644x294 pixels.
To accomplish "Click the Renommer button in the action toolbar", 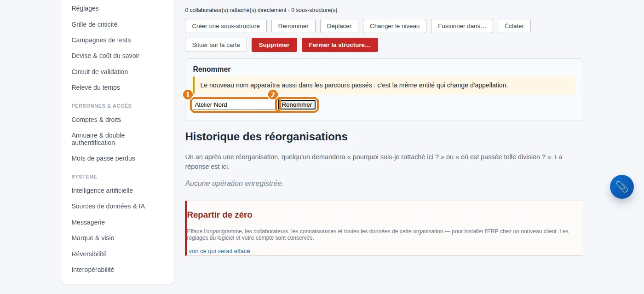I will pos(293,26).
